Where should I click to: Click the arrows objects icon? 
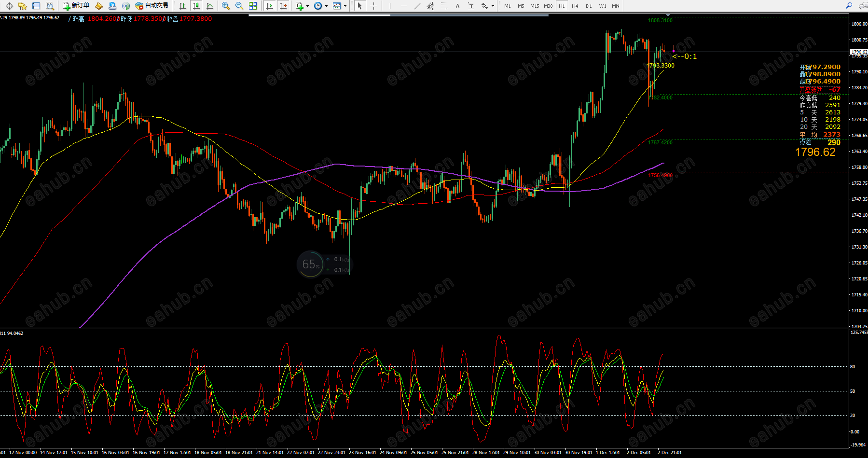pyautogui.click(x=485, y=6)
